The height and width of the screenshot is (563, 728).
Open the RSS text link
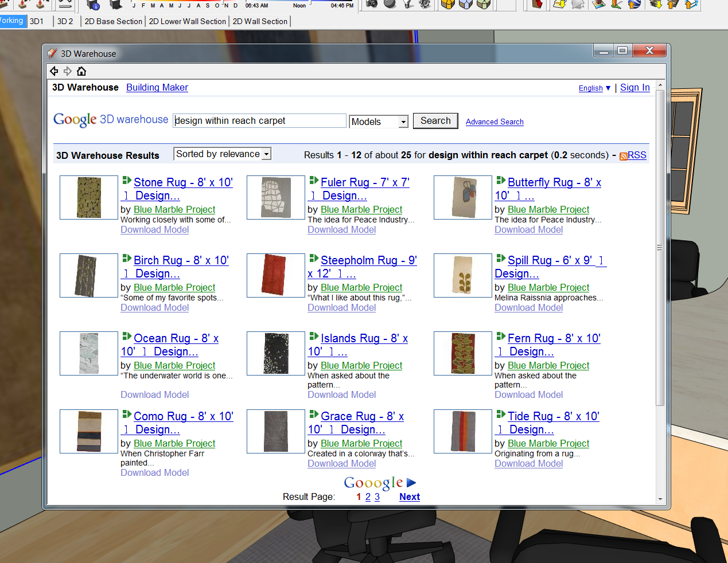tap(637, 155)
